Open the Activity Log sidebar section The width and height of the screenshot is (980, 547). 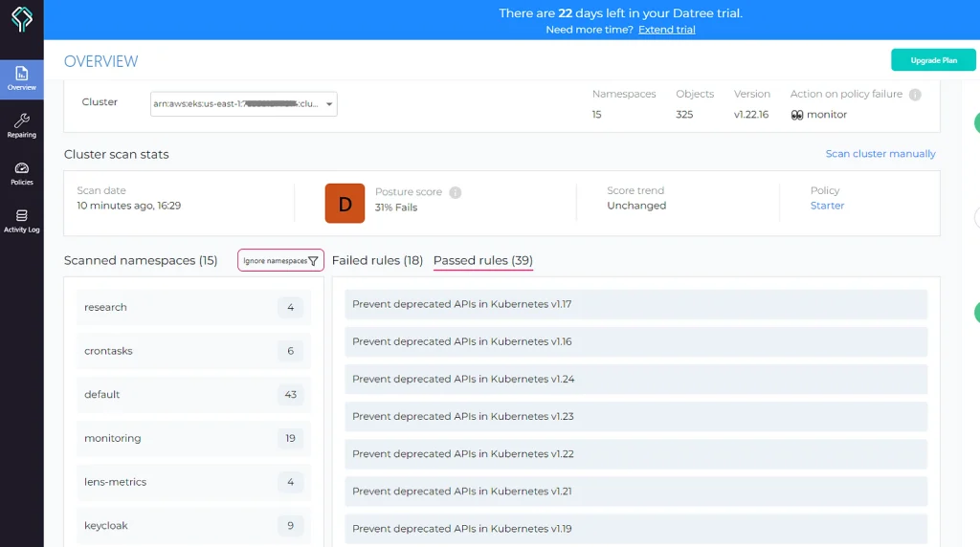click(22, 221)
